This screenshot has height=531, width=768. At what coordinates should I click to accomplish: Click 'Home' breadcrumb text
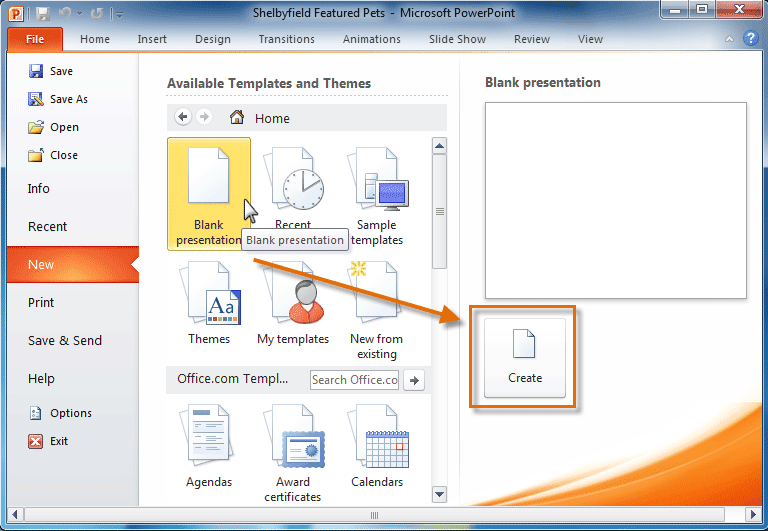coord(272,119)
